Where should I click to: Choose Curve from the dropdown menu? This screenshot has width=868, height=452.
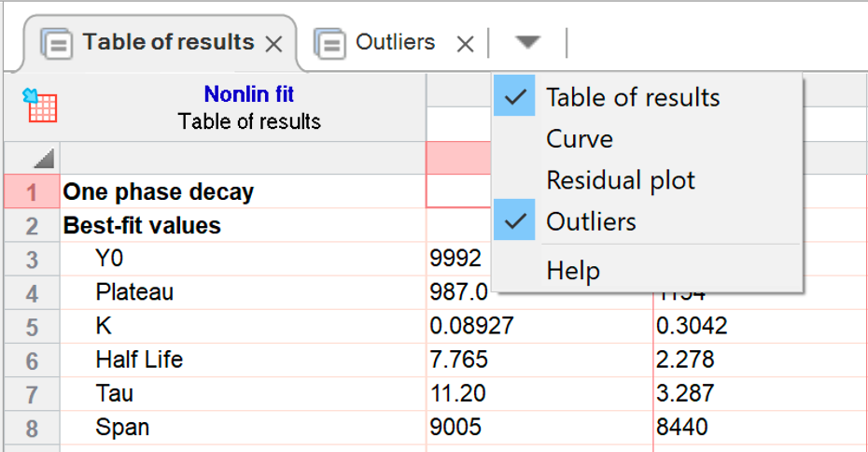click(x=580, y=139)
